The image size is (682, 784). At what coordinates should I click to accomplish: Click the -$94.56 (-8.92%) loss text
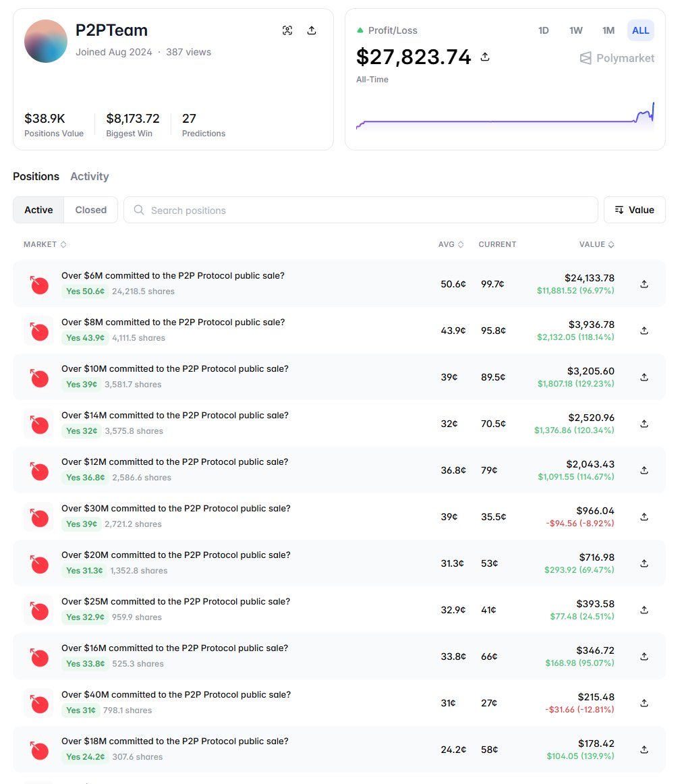(580, 523)
